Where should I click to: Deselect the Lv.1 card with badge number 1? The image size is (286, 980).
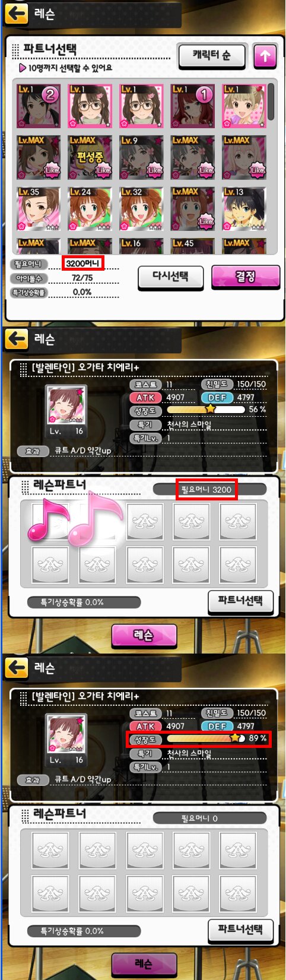pyautogui.click(x=193, y=106)
